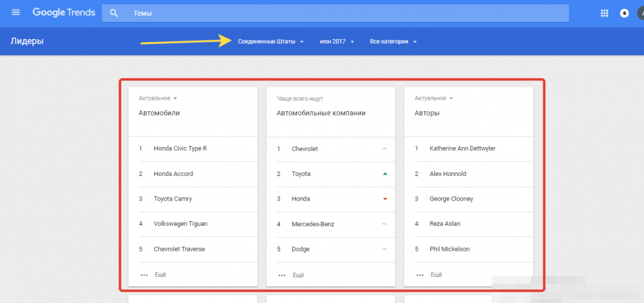Select George Clooney row
The height and width of the screenshot is (303, 644).
click(468, 199)
